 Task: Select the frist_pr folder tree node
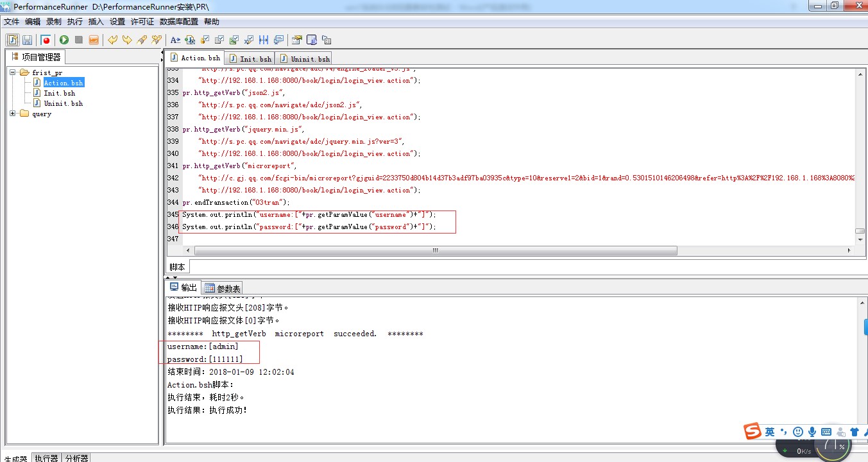pyautogui.click(x=47, y=73)
